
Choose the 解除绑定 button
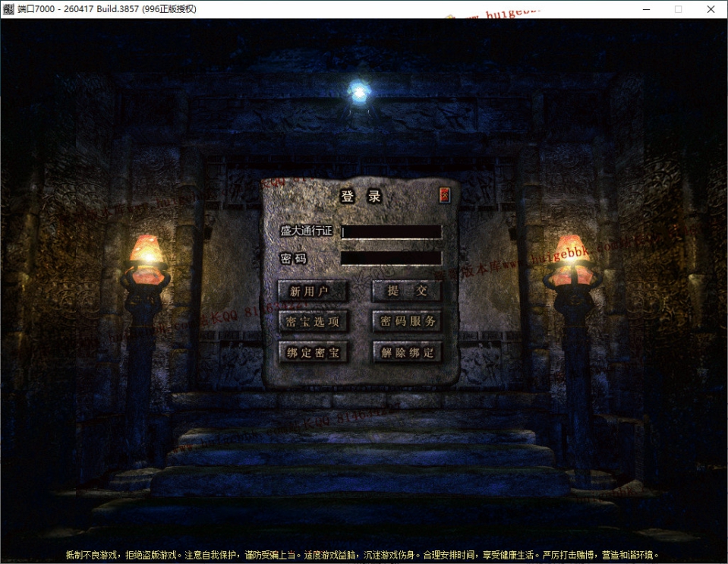click(407, 352)
